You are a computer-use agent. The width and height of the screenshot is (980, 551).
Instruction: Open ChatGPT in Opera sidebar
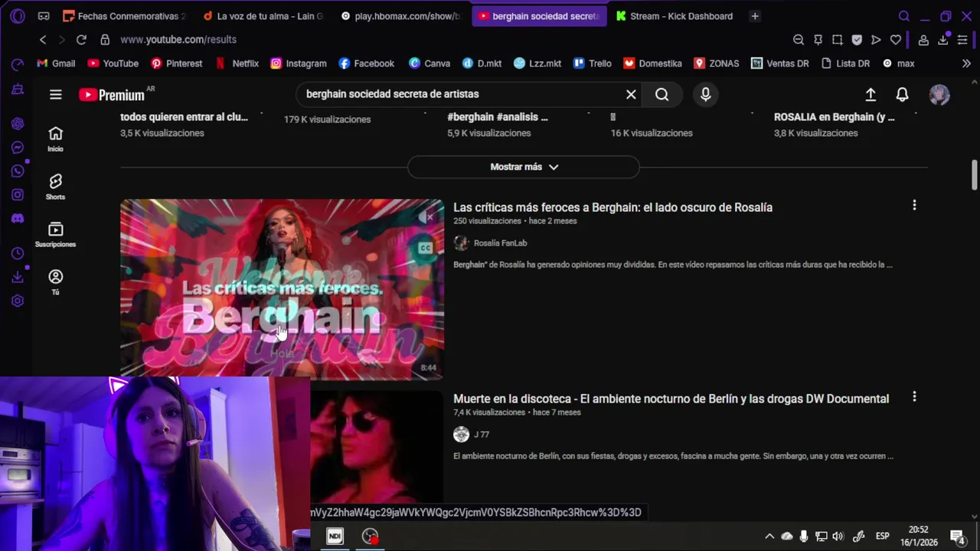(17, 124)
